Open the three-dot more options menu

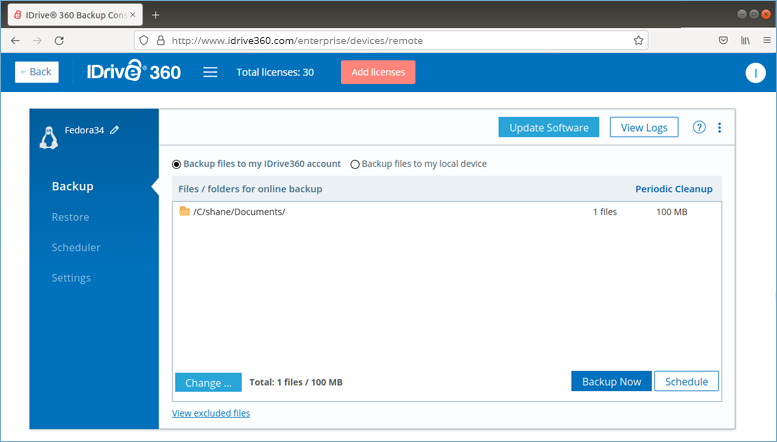tap(720, 127)
